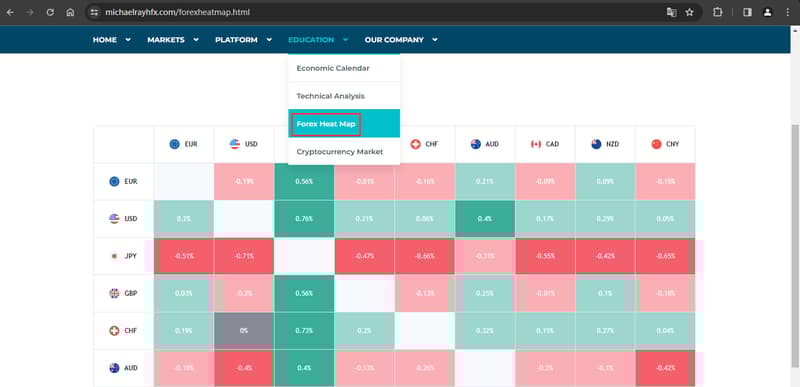Click the AUD/USD cell showing -0.4%
Viewport: 800px width, 387px height.
click(244, 368)
